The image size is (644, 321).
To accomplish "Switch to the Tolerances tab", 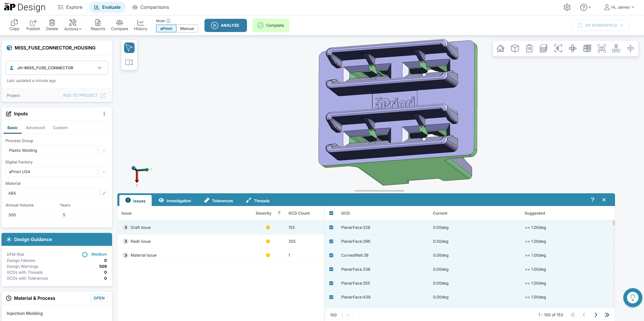I will coord(219,201).
